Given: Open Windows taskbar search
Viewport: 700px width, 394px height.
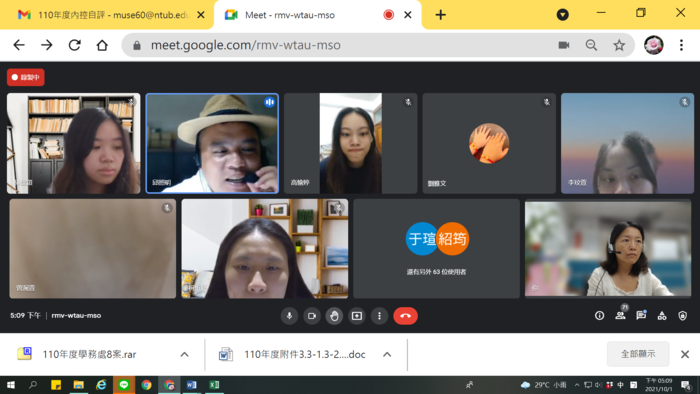Looking at the screenshot, I should tap(33, 385).
